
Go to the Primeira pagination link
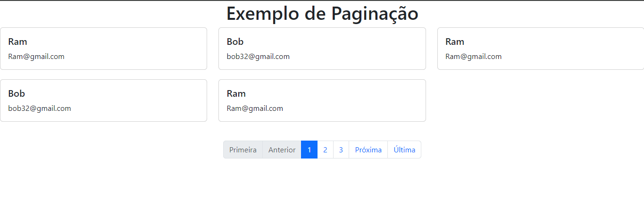[243, 150]
